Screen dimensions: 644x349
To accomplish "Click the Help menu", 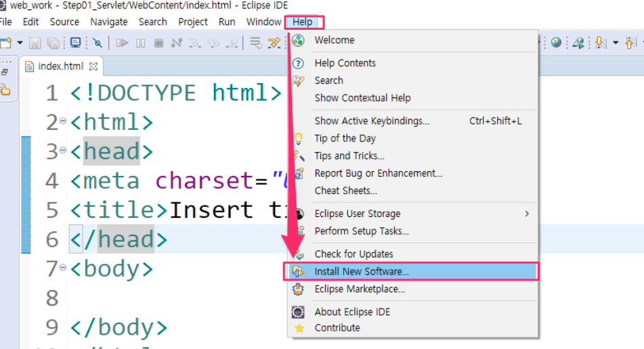I will (x=303, y=22).
